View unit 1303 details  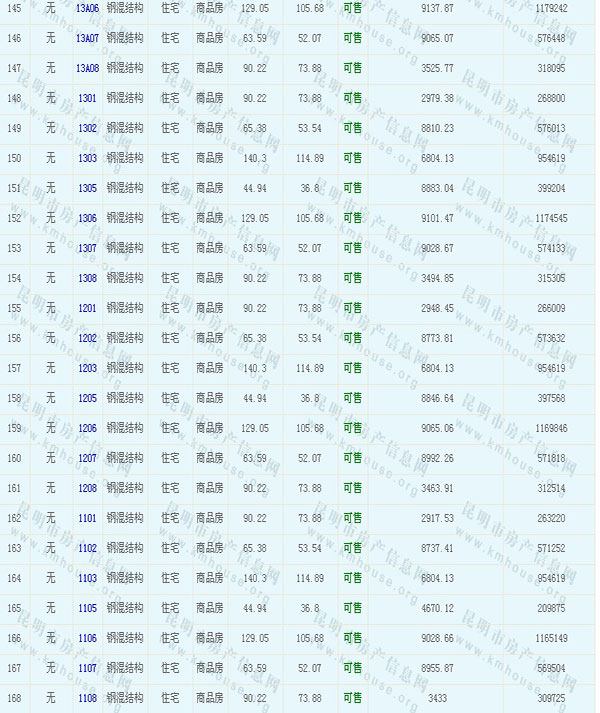(x=87, y=158)
